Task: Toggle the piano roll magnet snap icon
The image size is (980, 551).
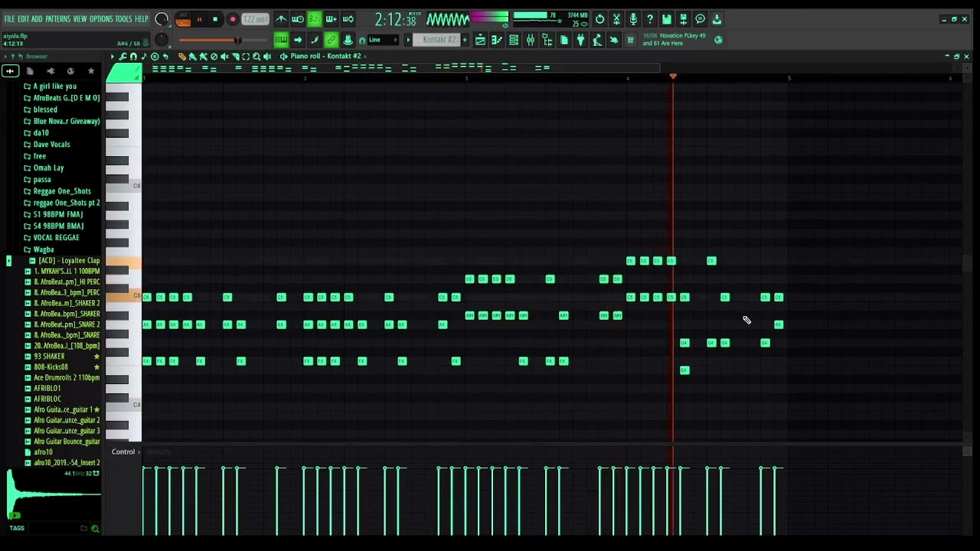Action: point(133,57)
